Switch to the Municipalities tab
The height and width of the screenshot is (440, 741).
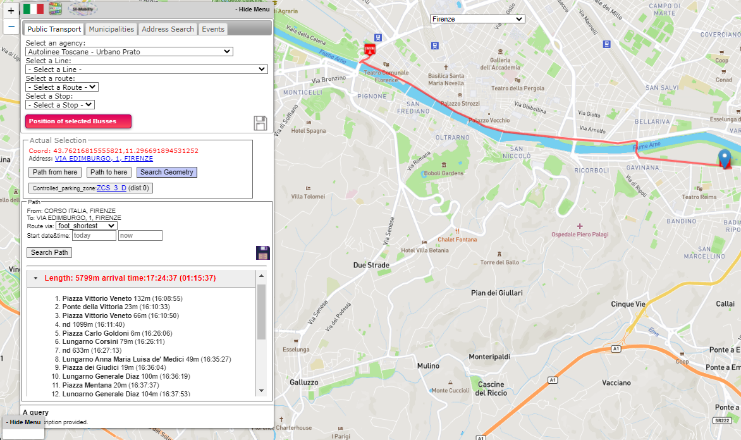click(x=107, y=30)
